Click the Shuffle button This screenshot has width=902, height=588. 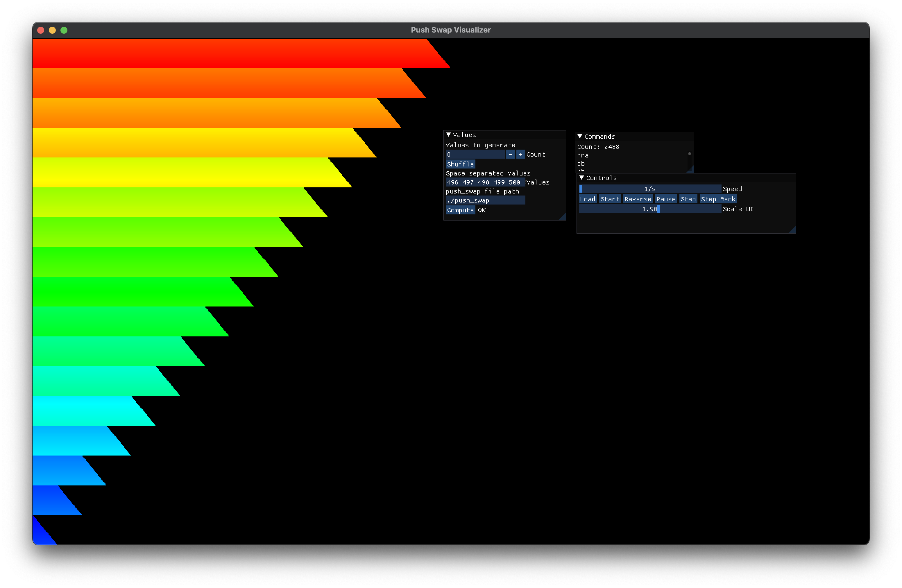460,164
